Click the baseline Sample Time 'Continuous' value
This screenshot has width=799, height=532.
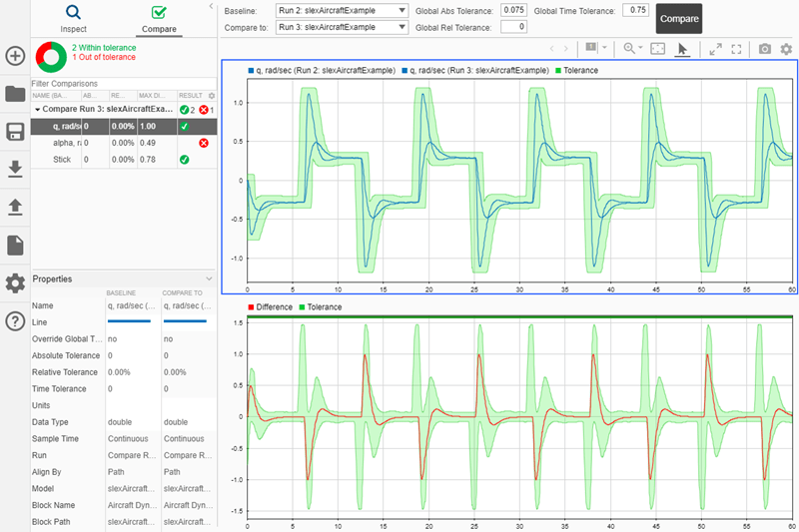128,439
